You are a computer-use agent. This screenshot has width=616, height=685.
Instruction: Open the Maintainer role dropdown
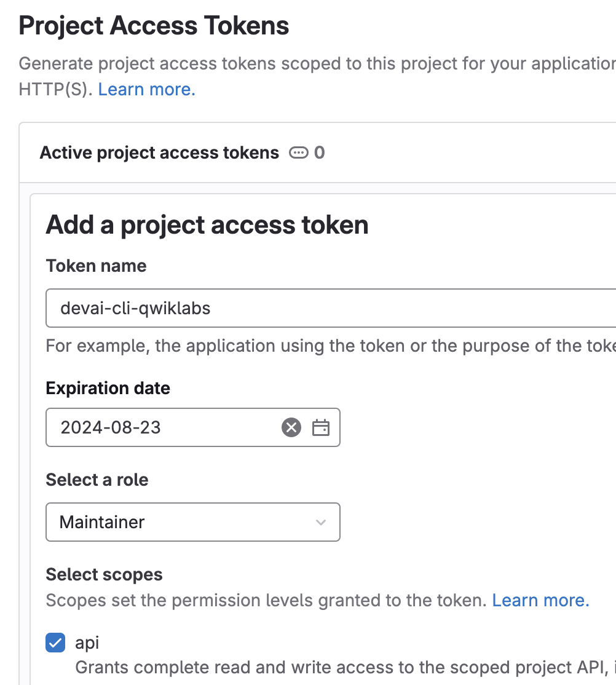192,522
